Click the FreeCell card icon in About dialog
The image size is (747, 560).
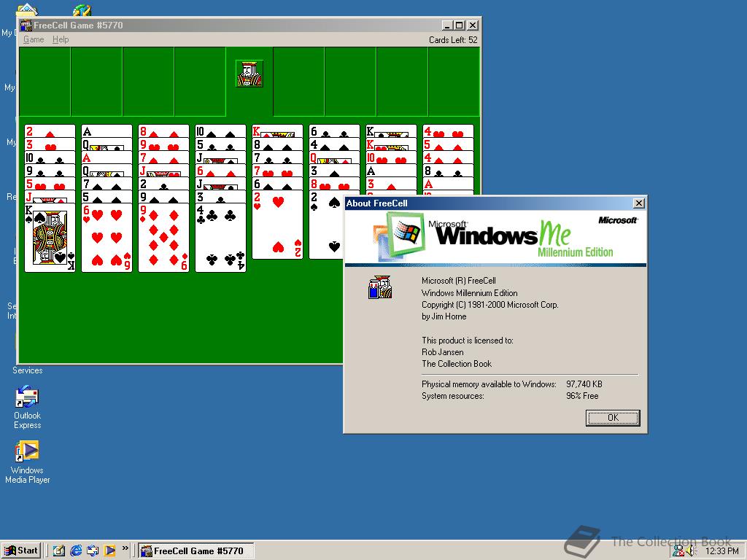pos(379,287)
